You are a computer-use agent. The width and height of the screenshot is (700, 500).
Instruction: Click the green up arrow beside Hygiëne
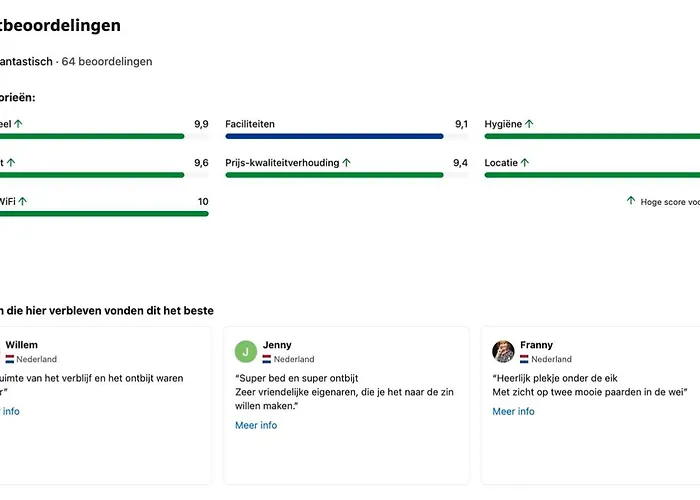click(529, 124)
